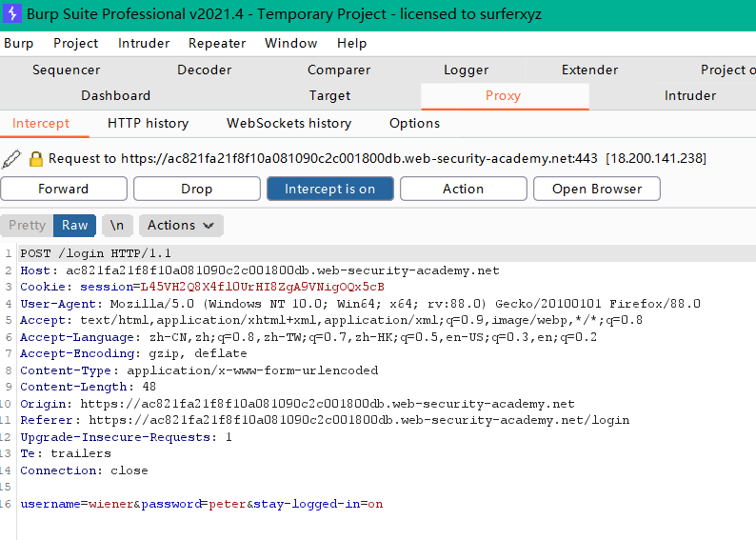
Task: Click the Connection: close header line
Action: coord(84,470)
